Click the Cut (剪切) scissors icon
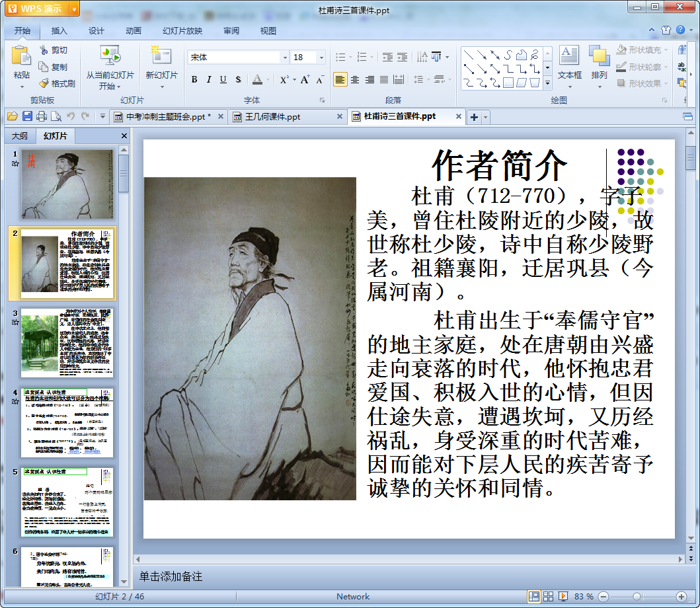Viewport: 700px width, 608px height. pyautogui.click(x=44, y=50)
